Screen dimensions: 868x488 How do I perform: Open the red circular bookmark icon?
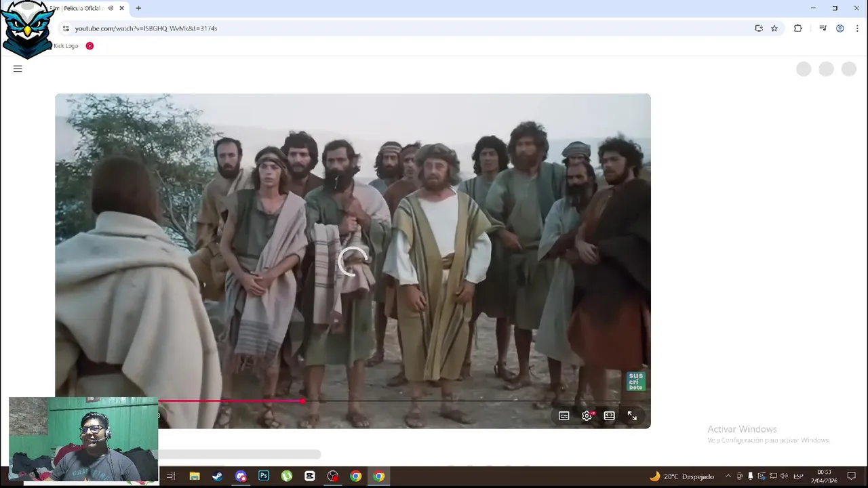click(90, 46)
